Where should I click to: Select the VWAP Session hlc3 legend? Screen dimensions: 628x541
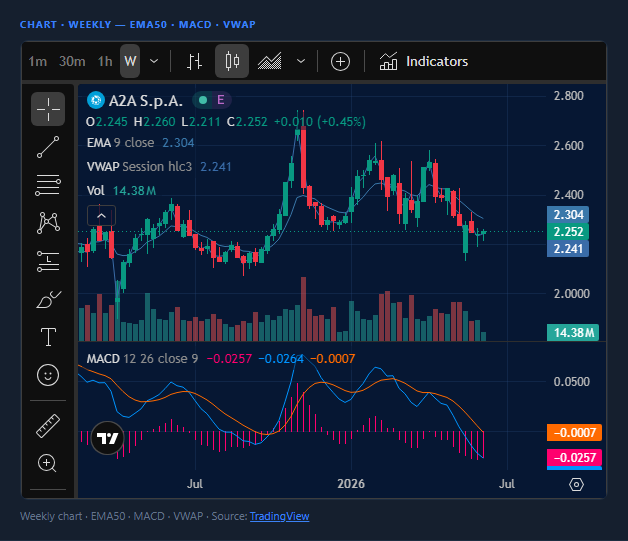[x=139, y=167]
